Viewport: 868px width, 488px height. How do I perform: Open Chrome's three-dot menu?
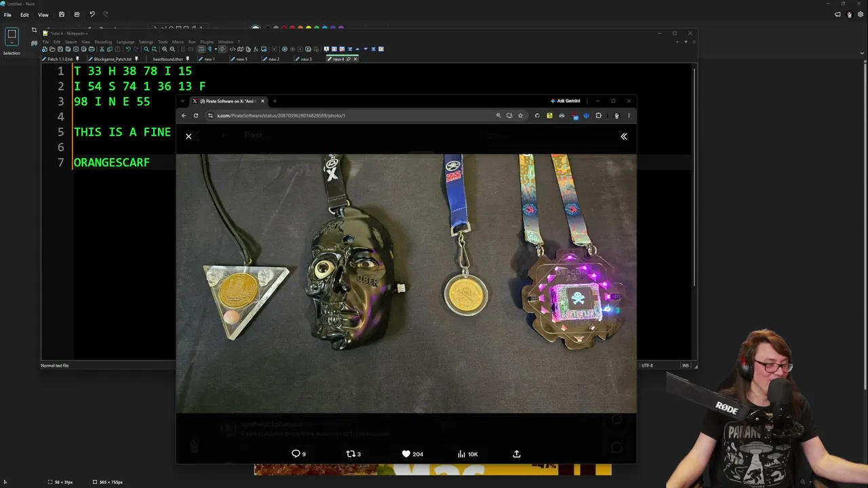(629, 115)
